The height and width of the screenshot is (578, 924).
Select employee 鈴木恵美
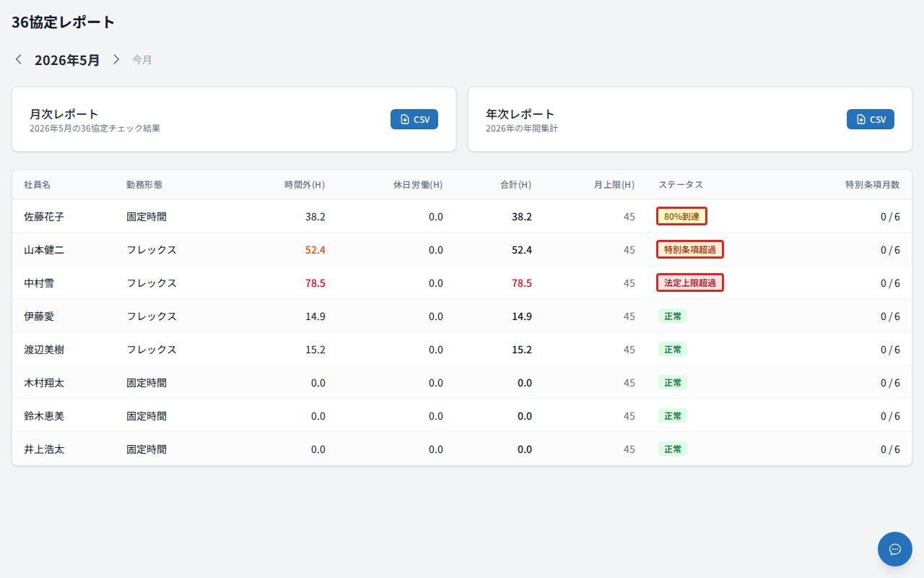pos(44,416)
